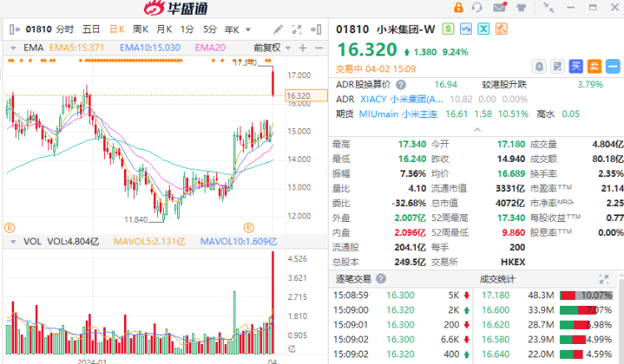Image resolution: width=624 pixels, height=364 pixels.
Task: Click MAVOL10:1.609亿 volume average label
Action: (x=239, y=242)
